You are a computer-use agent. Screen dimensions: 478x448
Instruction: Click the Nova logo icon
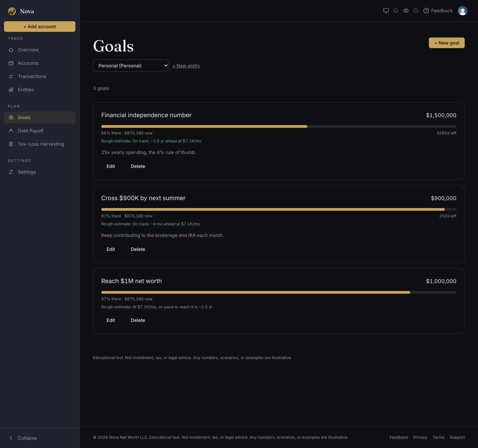pyautogui.click(x=12, y=11)
